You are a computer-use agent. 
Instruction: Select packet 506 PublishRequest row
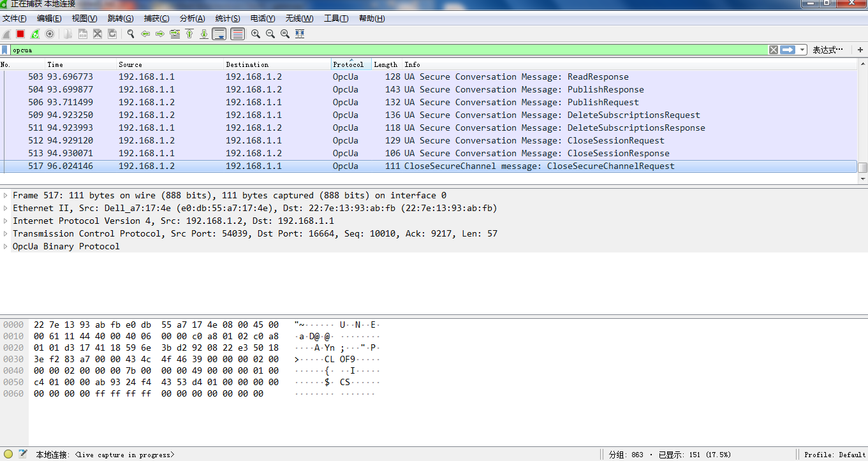point(429,103)
